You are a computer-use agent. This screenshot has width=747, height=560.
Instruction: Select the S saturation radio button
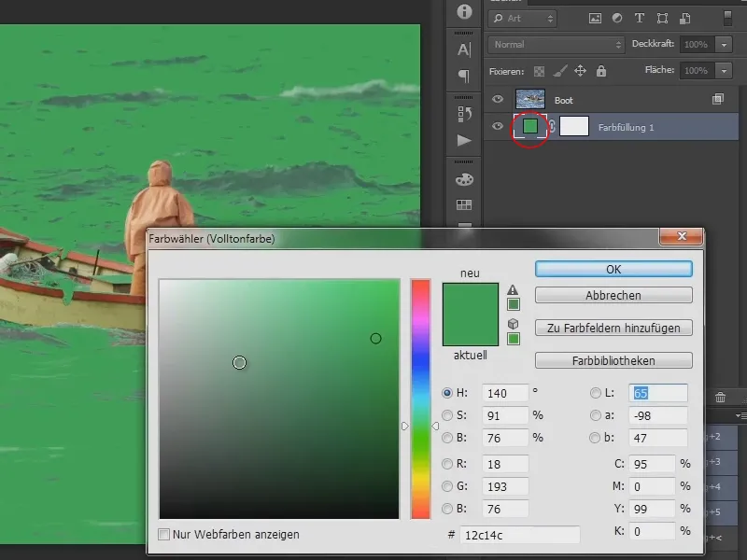[x=447, y=415]
